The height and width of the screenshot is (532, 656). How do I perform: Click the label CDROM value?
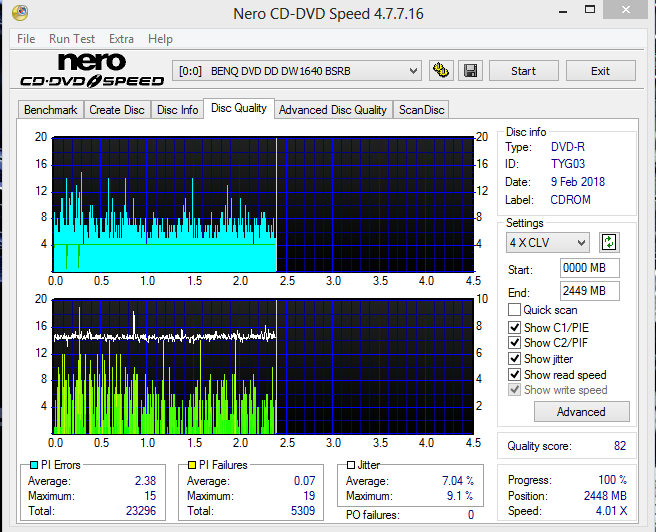pyautogui.click(x=570, y=200)
